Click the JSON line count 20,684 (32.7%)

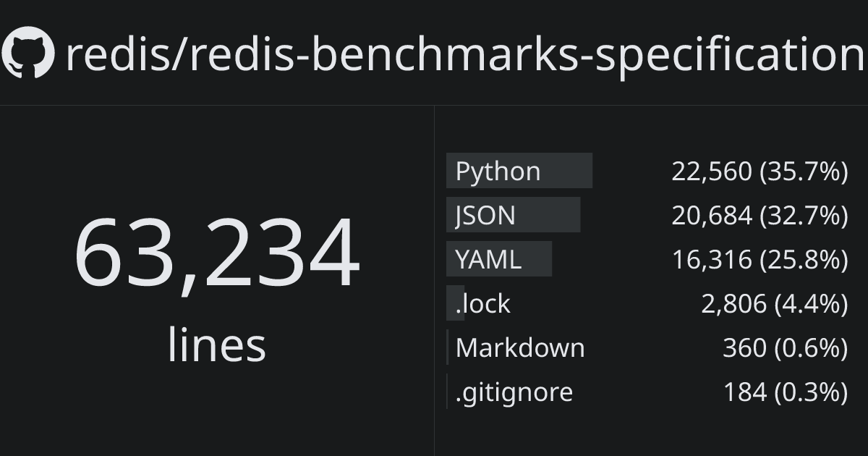(x=759, y=216)
